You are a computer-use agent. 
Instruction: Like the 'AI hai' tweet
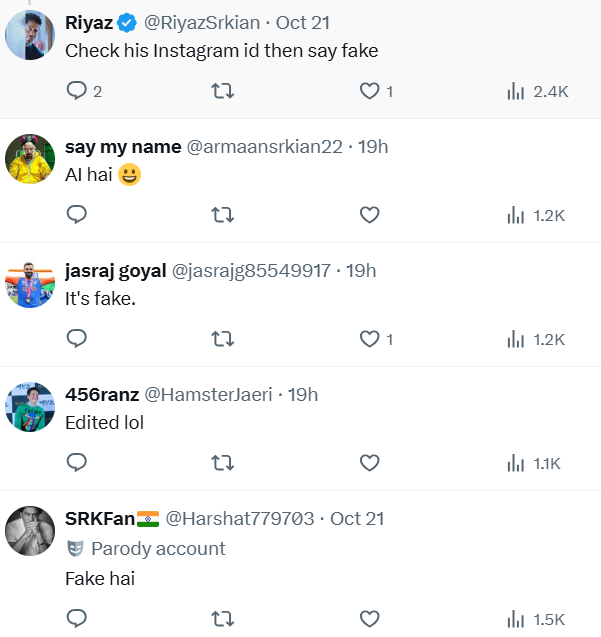[x=369, y=214]
